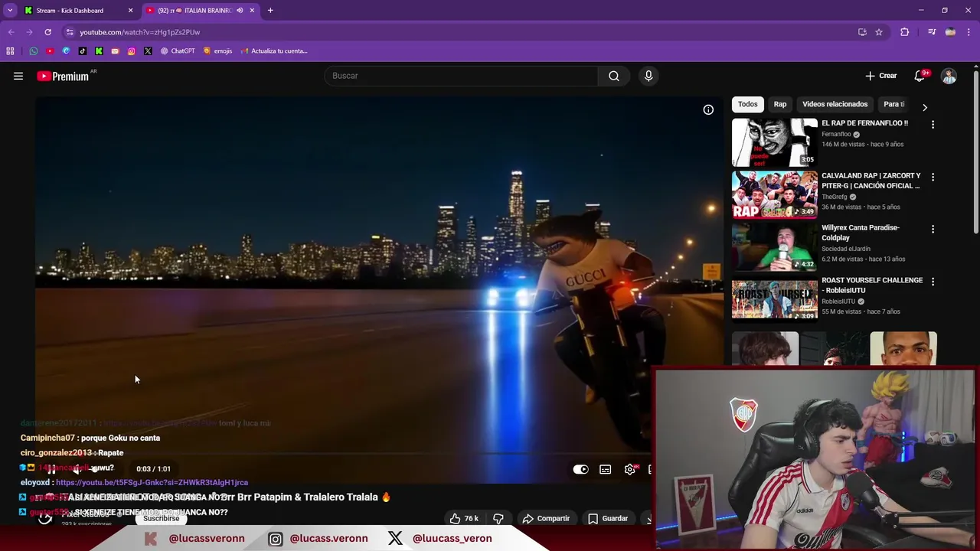Open YouTube account avatar menu
Image resolution: width=980 pixels, height=551 pixels.
[x=949, y=76]
